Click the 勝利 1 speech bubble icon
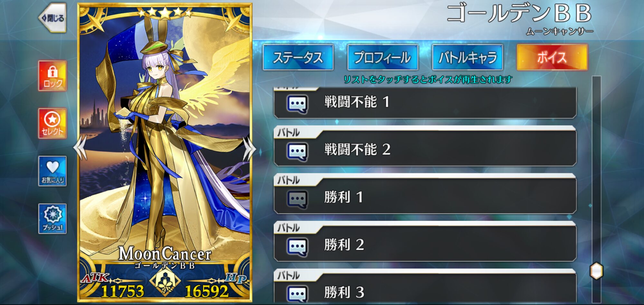The image size is (644, 305). [x=297, y=199]
